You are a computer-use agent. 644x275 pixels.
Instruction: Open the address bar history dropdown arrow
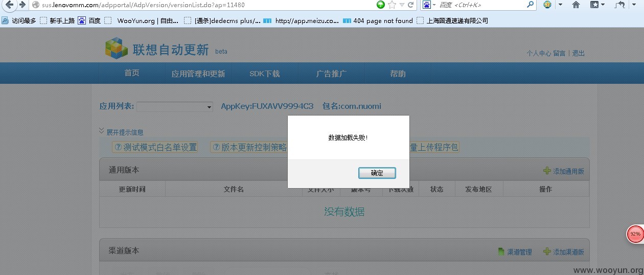pos(402,5)
